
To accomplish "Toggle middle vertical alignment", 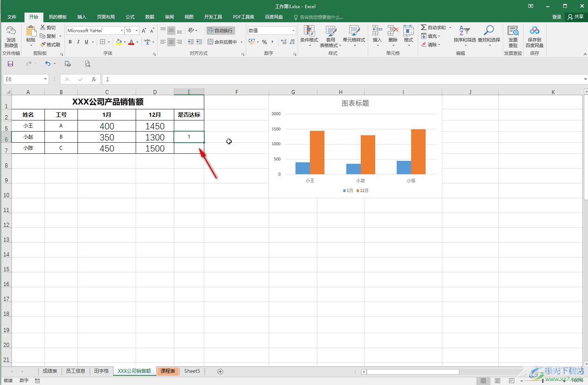I will point(171,30).
